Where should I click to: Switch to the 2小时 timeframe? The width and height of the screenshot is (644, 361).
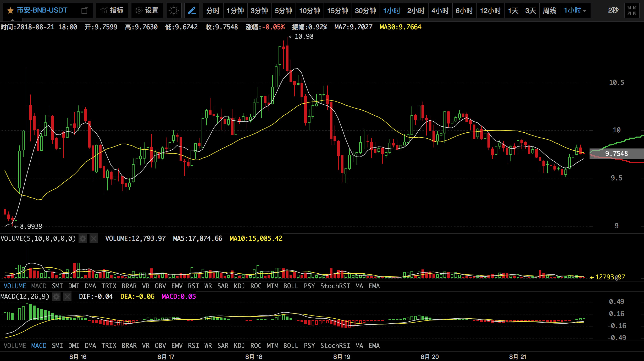[x=416, y=10]
